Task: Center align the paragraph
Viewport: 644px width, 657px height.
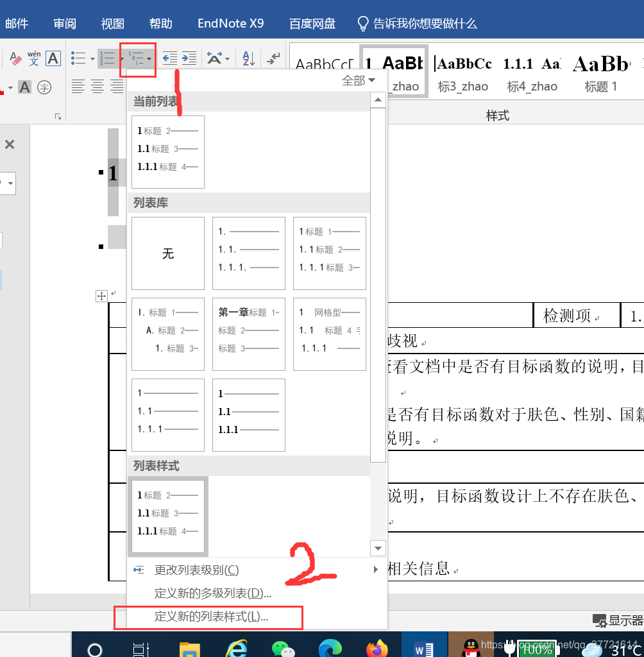Action: (97, 87)
